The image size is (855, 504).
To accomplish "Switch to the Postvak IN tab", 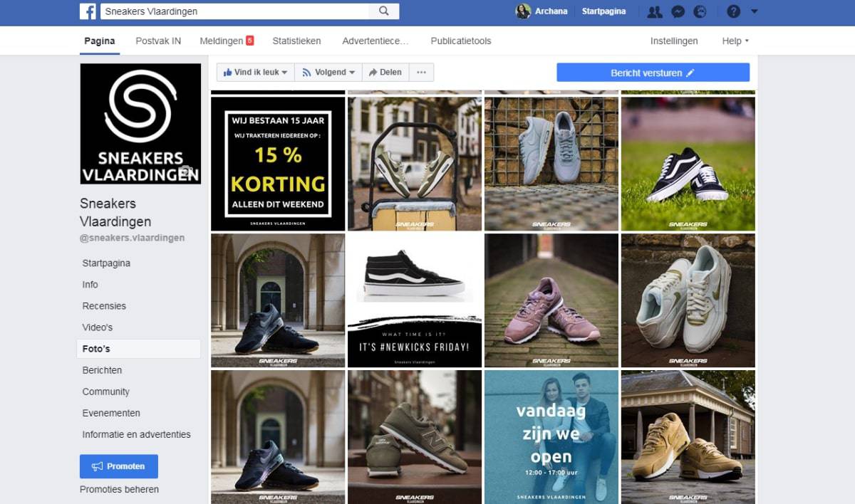I will (x=158, y=41).
